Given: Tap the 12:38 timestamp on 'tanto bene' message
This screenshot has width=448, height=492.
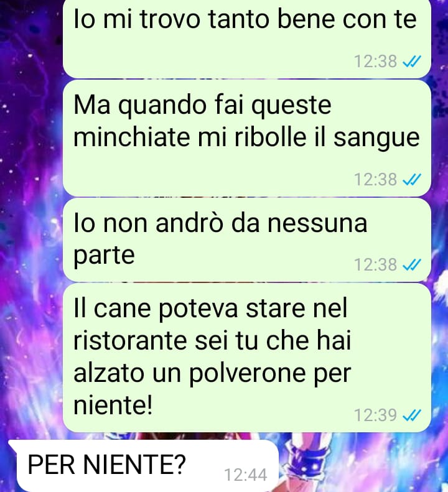Looking at the screenshot, I should click(x=375, y=61).
